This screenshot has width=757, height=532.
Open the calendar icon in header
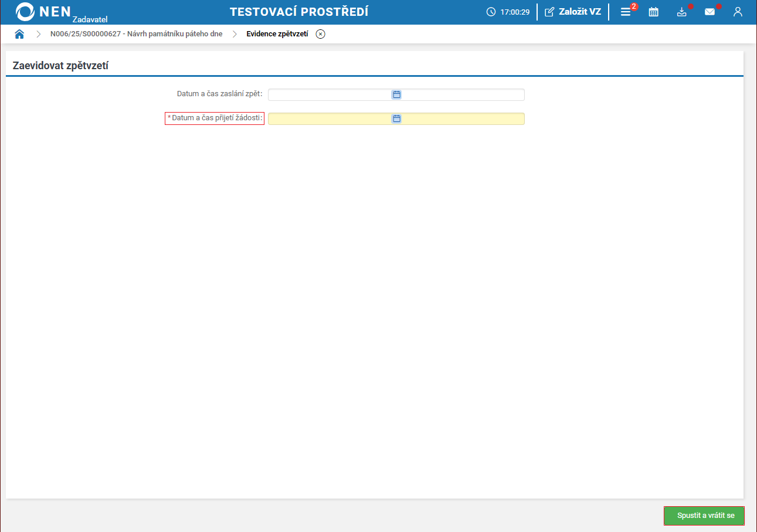click(653, 12)
